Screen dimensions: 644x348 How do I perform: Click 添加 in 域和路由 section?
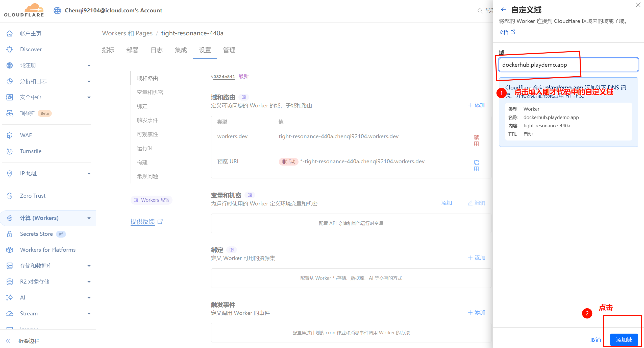477,105
